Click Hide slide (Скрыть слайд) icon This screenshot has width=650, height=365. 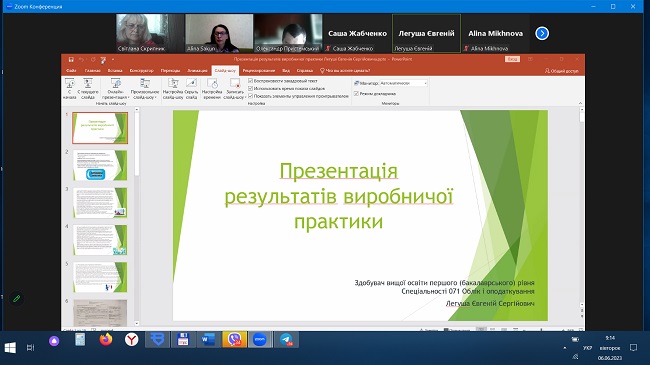point(191,83)
